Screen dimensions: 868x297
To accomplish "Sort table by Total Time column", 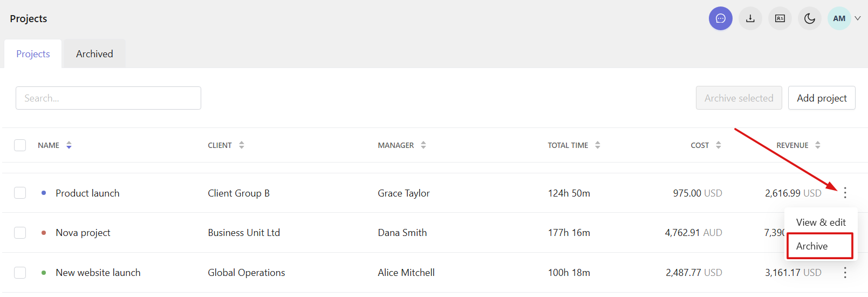I will pos(598,145).
